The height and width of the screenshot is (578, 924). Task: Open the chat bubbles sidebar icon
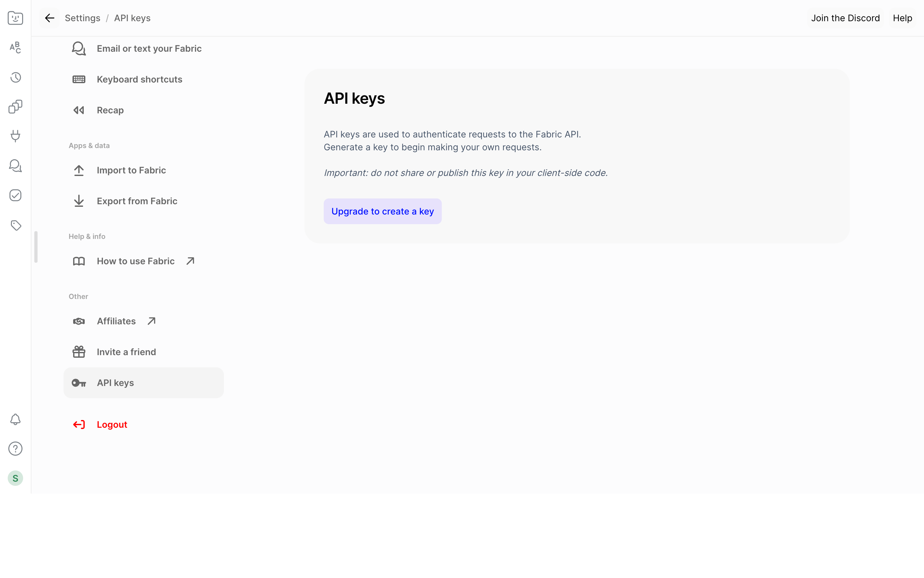pyautogui.click(x=15, y=165)
